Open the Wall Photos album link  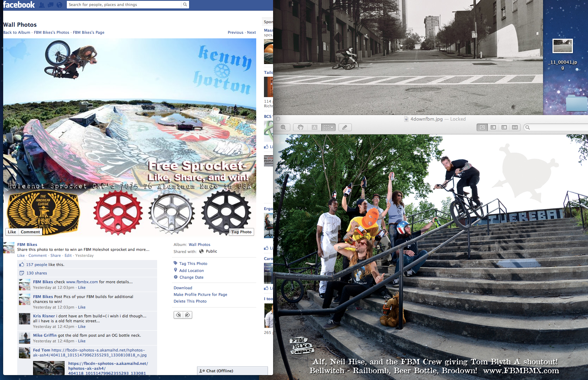click(x=199, y=245)
